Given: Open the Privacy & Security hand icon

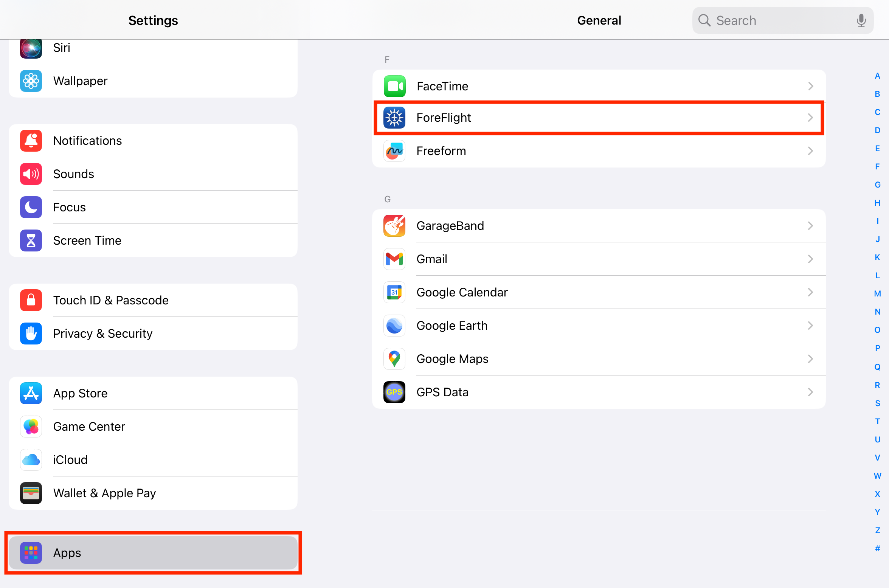Looking at the screenshot, I should tap(31, 334).
